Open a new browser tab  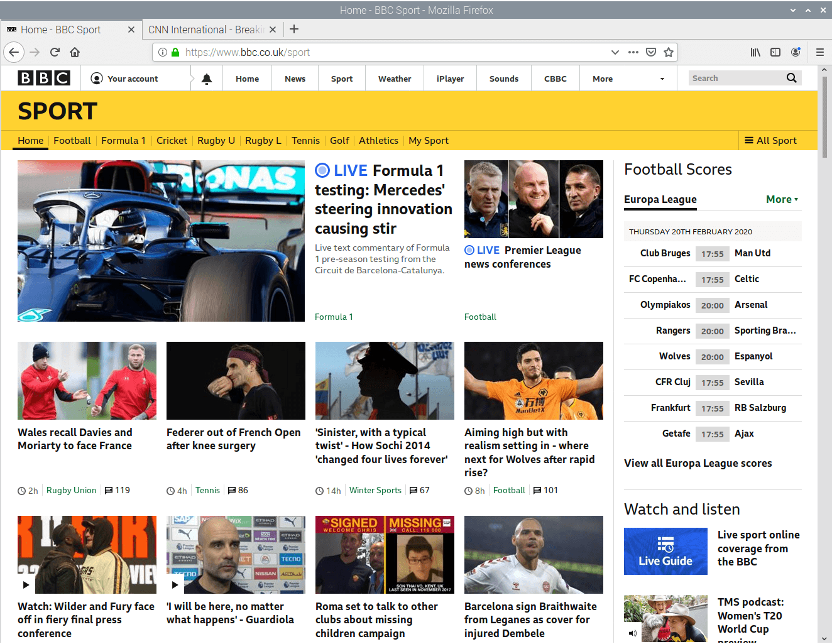(294, 29)
